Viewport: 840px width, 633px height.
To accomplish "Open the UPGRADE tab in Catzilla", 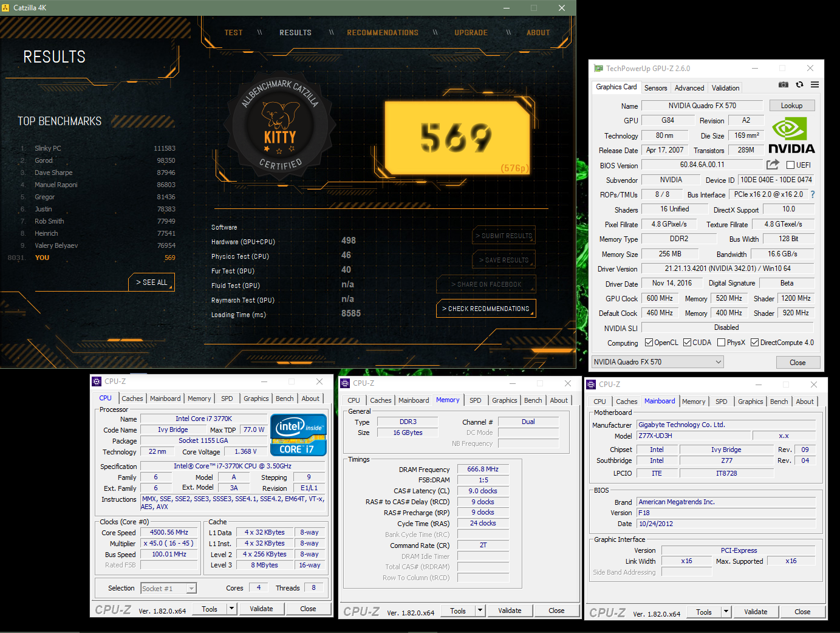I will [471, 33].
